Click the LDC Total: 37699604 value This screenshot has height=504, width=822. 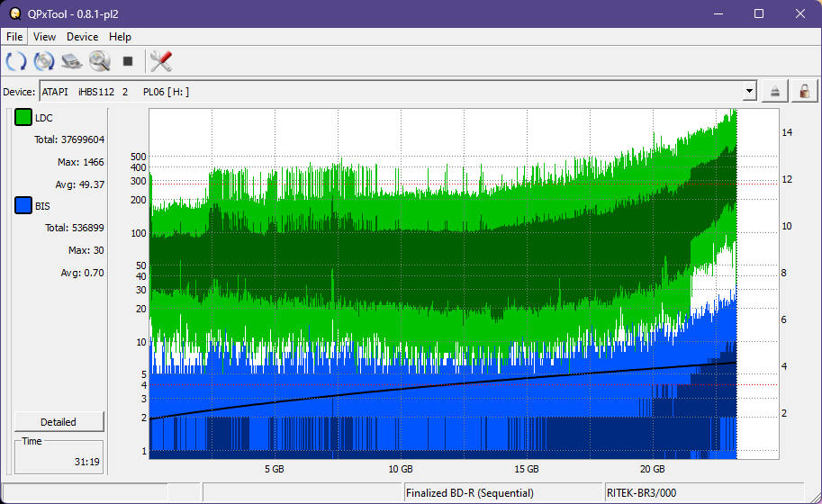coord(69,139)
